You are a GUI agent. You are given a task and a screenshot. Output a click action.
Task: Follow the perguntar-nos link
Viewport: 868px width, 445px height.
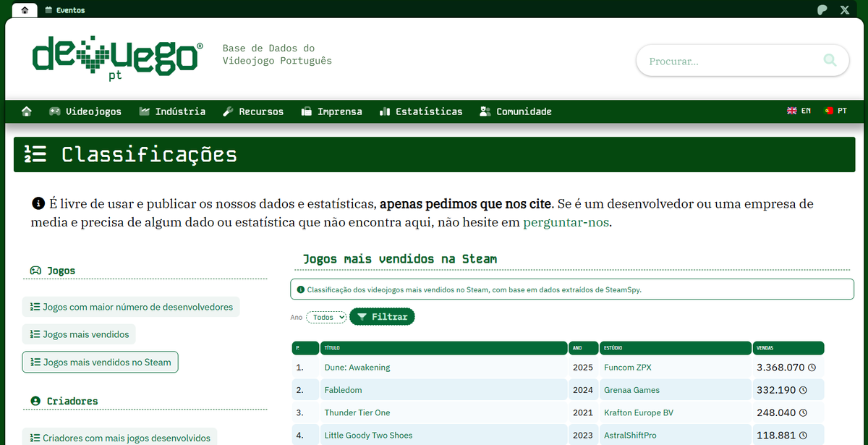click(566, 222)
